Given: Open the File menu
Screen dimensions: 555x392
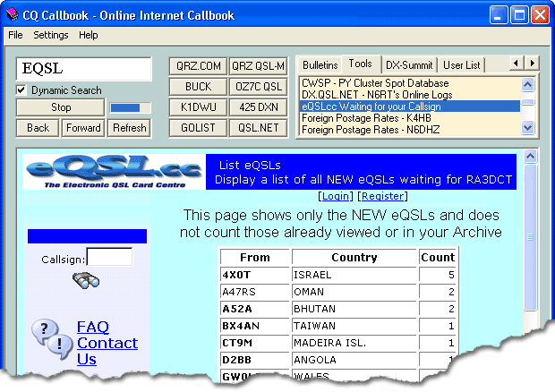Looking at the screenshot, I should click(x=15, y=35).
